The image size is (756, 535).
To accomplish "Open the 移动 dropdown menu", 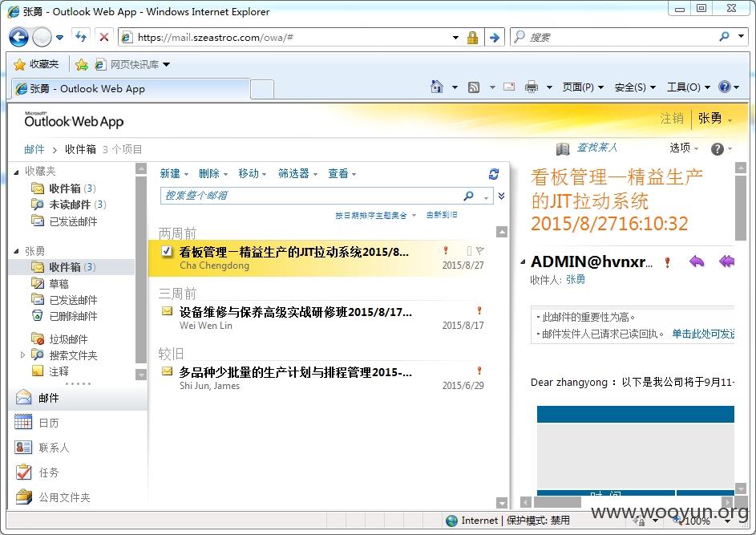I will [253, 174].
